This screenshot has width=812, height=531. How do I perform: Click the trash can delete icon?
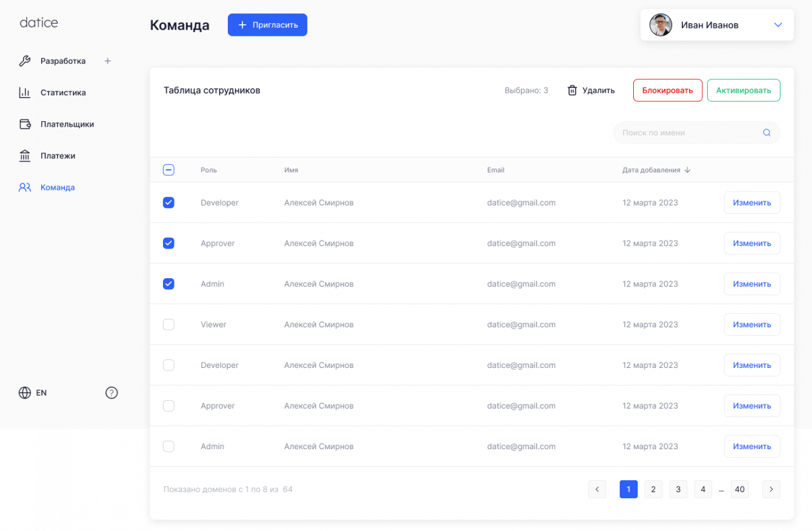pos(572,90)
